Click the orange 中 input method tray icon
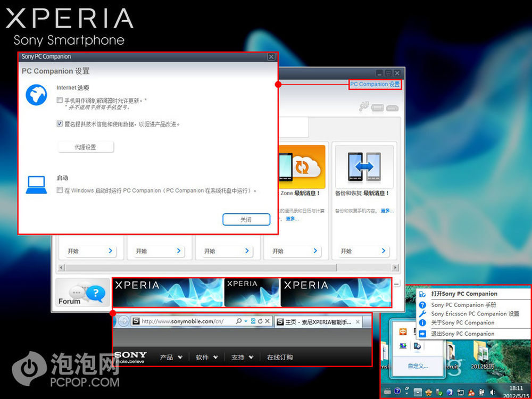 403,332
